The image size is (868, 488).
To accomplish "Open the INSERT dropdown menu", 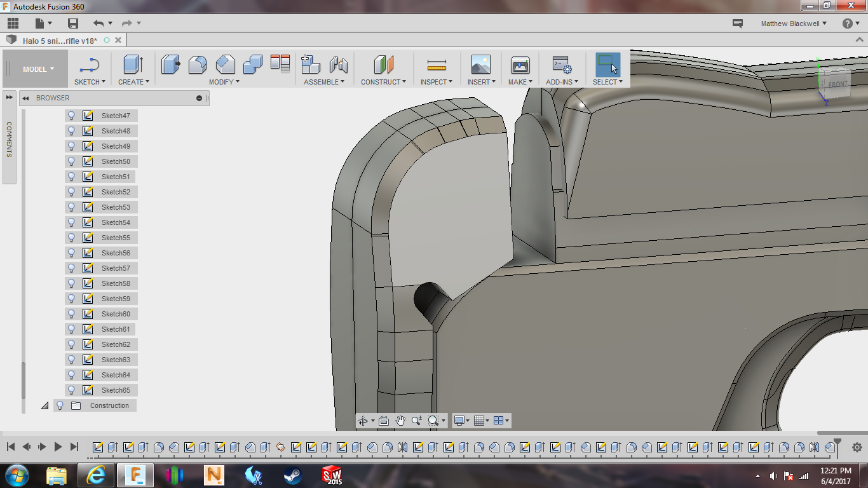I will pos(482,82).
